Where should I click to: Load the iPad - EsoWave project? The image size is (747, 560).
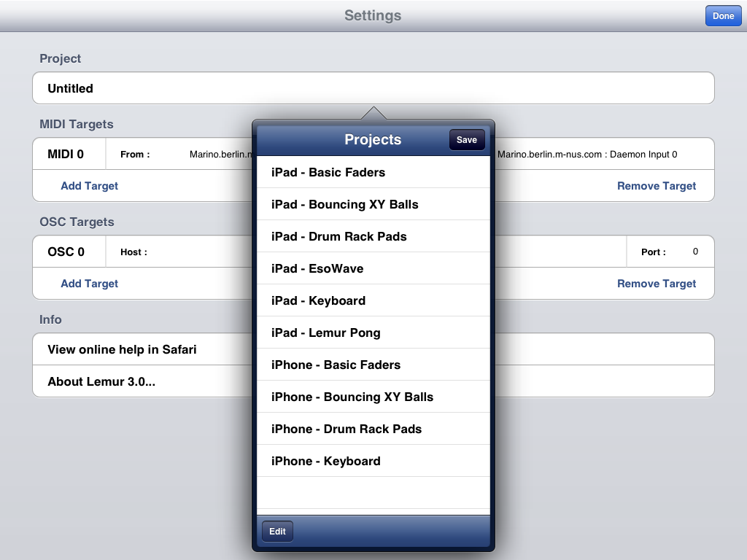point(373,269)
